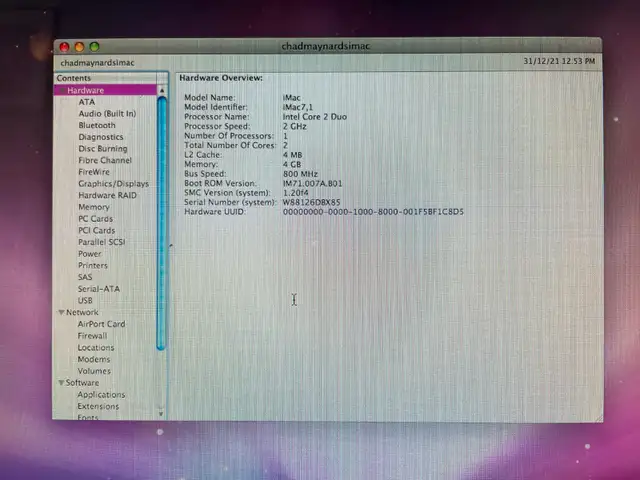Image resolution: width=640 pixels, height=480 pixels.
Task: Click the date 31/12/21 12:53 PM
Action: click(559, 61)
